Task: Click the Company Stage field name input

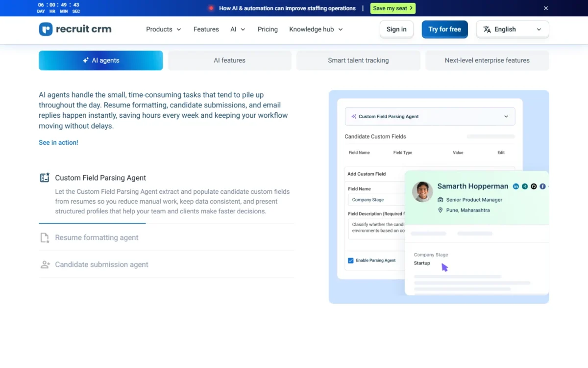Action: [376, 200]
